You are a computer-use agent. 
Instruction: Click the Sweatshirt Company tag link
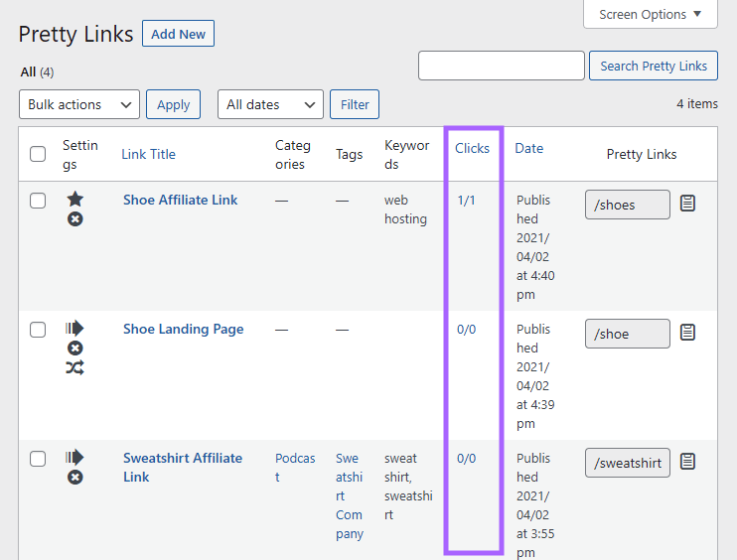pyautogui.click(x=350, y=496)
